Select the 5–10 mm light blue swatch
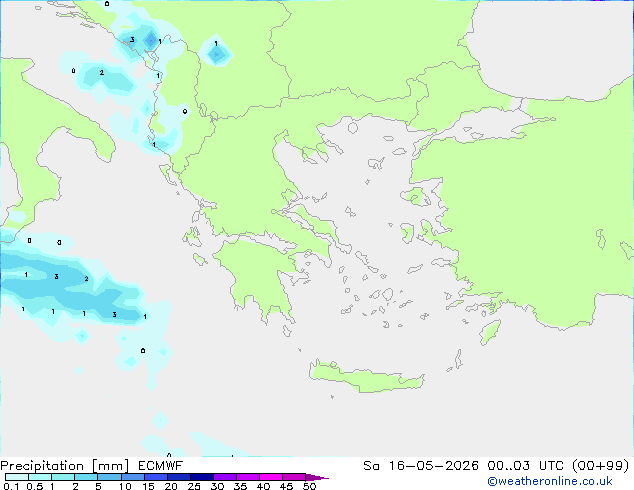The height and width of the screenshot is (490, 634). pos(109,477)
